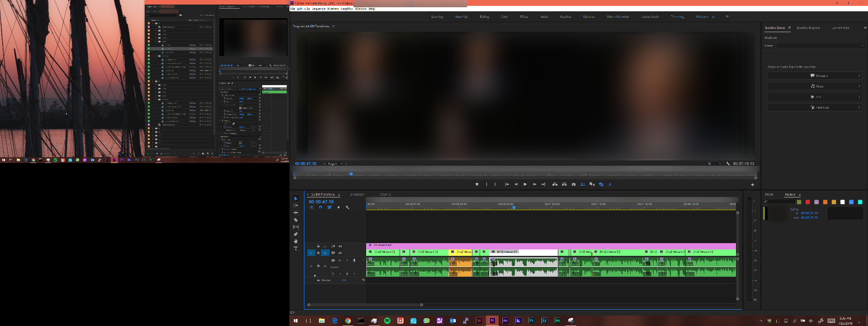Open Program Monitor panel menu
Image resolution: width=868 pixels, height=326 pixels.
coord(334,26)
